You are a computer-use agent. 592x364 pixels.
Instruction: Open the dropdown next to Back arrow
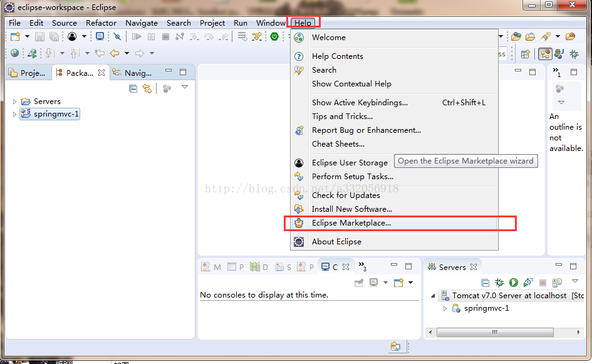point(127,53)
